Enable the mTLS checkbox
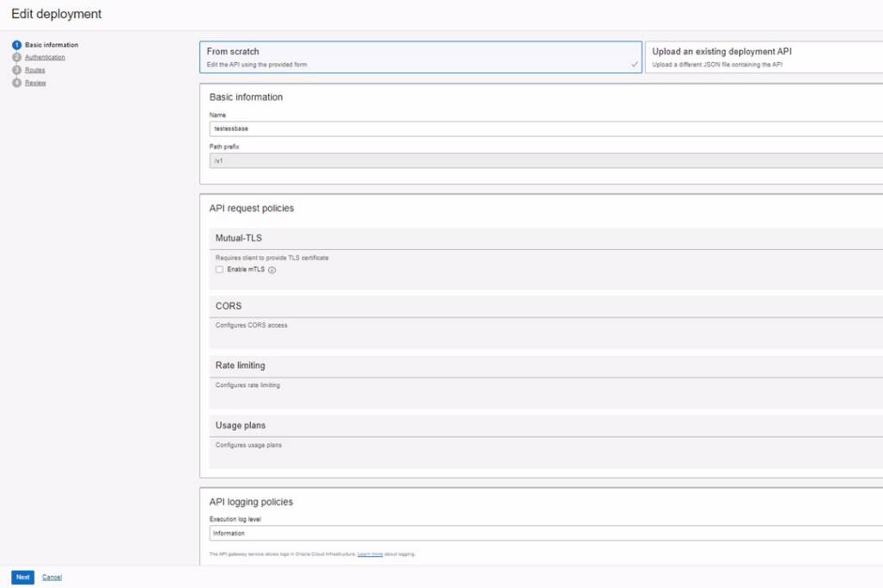Image resolution: width=883 pixels, height=588 pixels. coord(220,270)
